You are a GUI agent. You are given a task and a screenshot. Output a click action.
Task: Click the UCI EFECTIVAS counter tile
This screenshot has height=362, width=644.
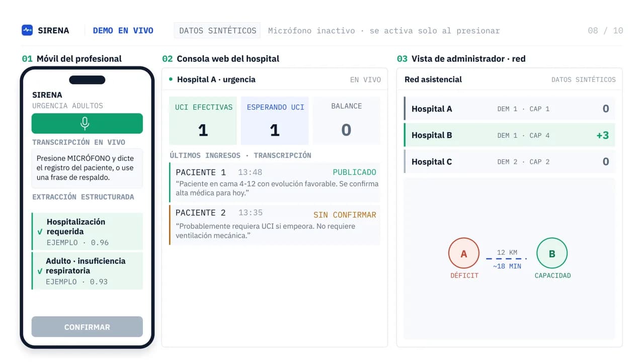203,121
